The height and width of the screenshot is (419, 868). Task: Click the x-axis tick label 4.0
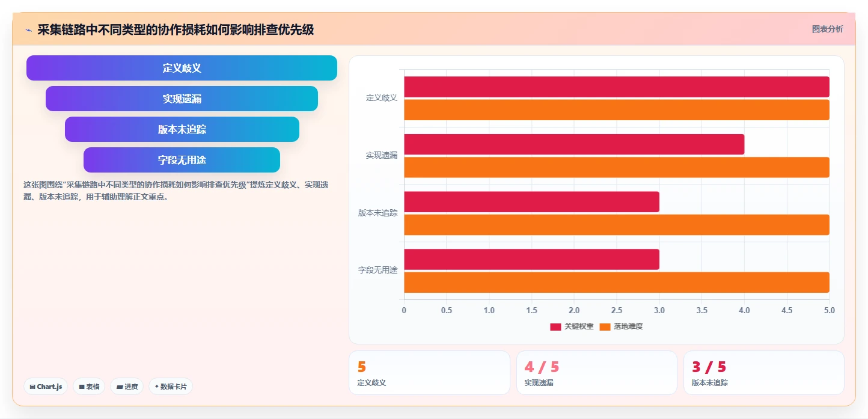click(744, 311)
